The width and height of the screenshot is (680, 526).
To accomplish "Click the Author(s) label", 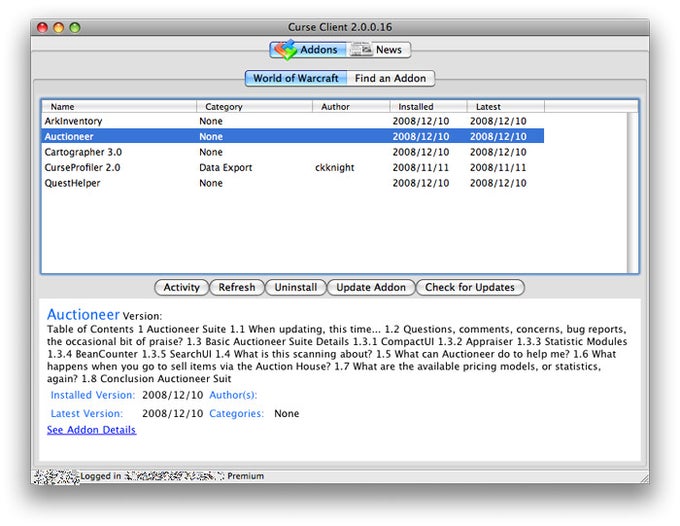I will click(233, 395).
